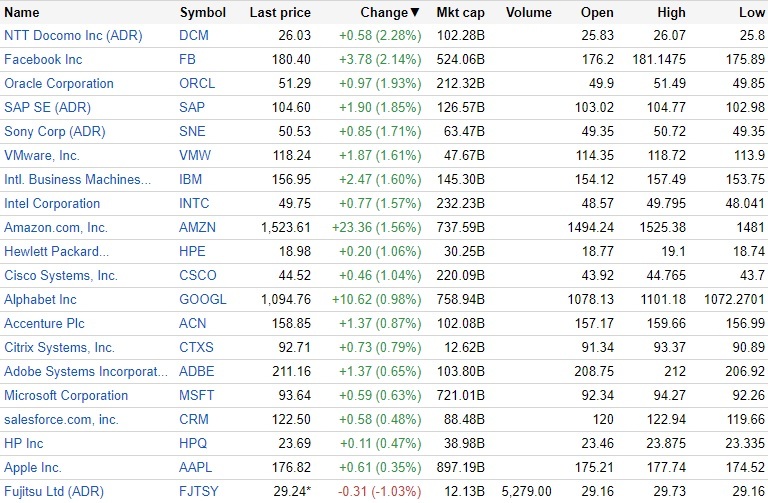Viewport: 768px width, 503px height.
Task: Open the Facebook Inc company link
Action: tap(43, 59)
